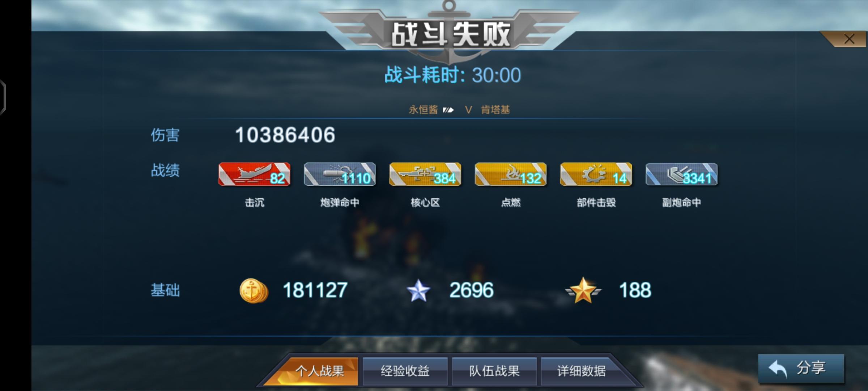
Task: Click the red ship-sunk badge showing 82
Action: pyautogui.click(x=254, y=174)
